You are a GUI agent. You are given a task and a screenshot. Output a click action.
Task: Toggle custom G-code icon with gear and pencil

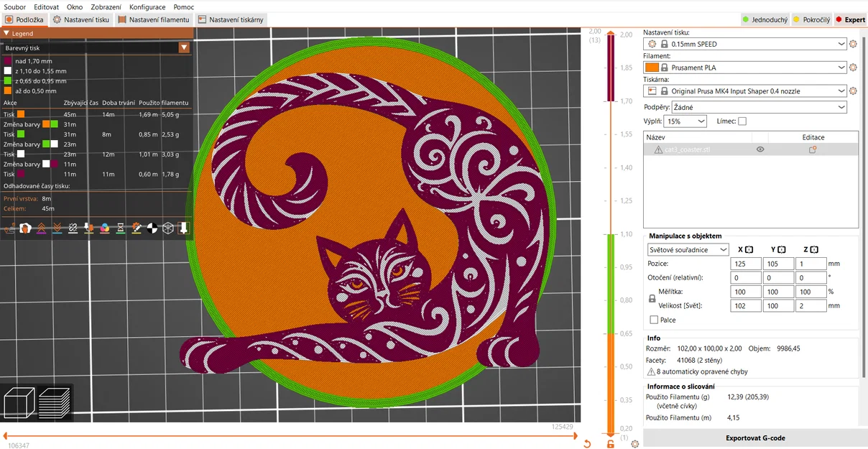tap(136, 228)
